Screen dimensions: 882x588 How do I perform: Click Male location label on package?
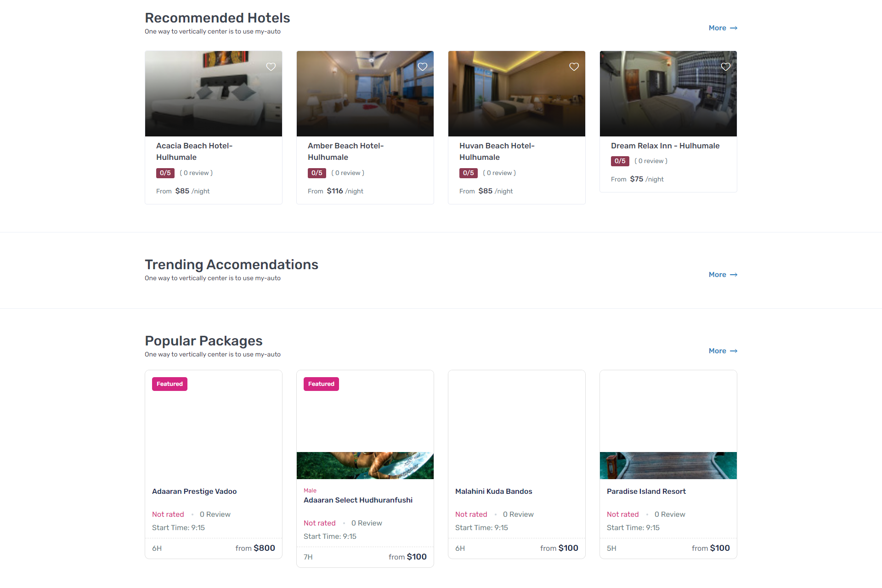tap(310, 491)
